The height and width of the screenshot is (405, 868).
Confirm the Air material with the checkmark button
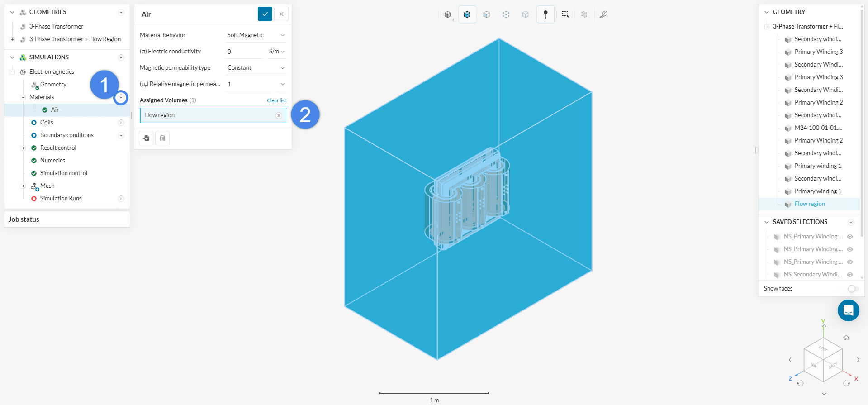(265, 14)
